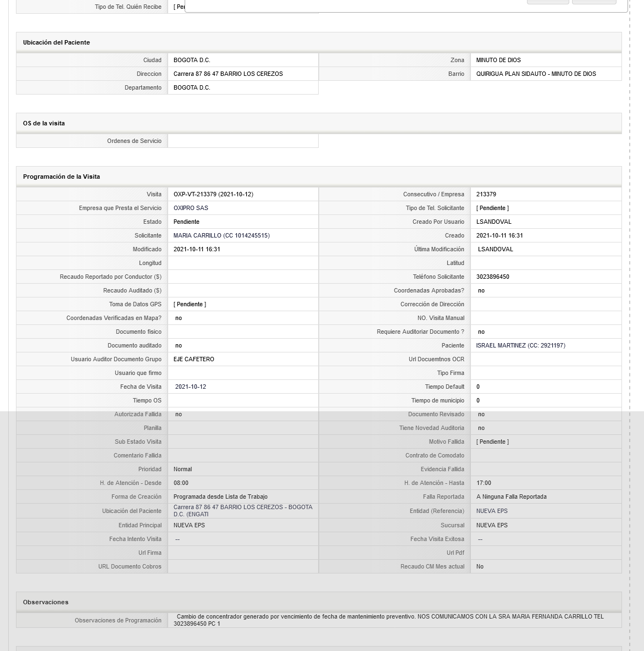
Task: Select Usuario Auditor Documento Grupo value EJE CAFETERO
Action: click(x=194, y=359)
